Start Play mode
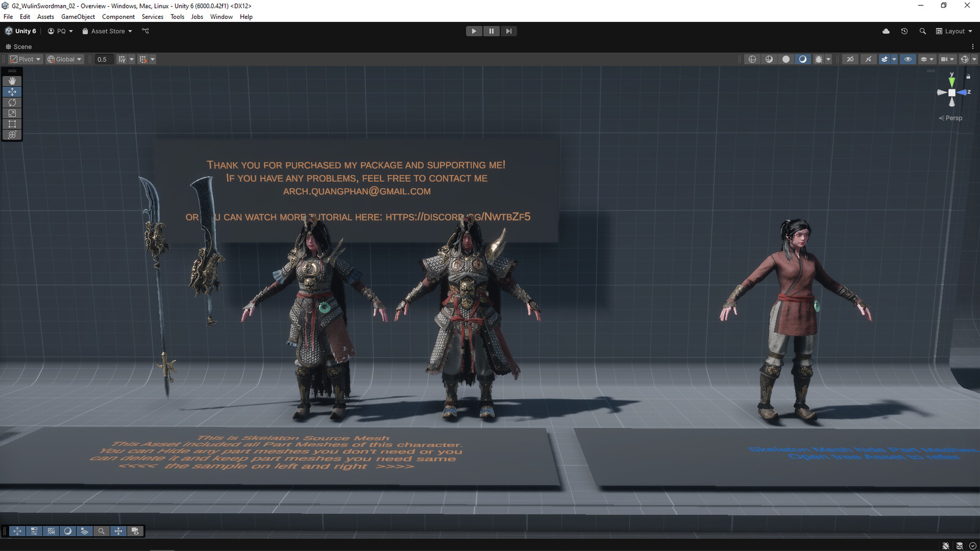The height and width of the screenshot is (551, 980). [473, 31]
